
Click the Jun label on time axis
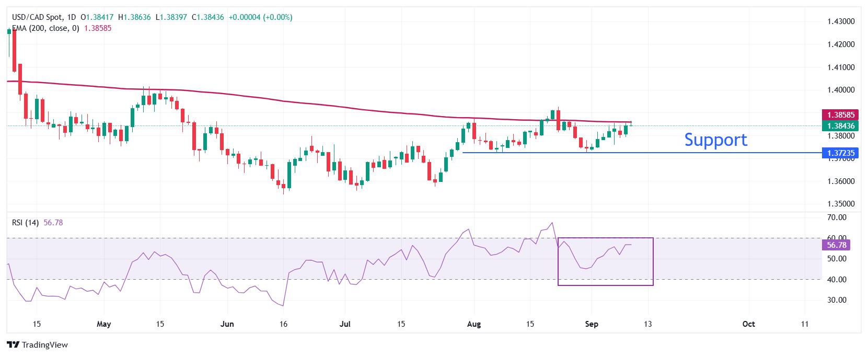tap(227, 324)
